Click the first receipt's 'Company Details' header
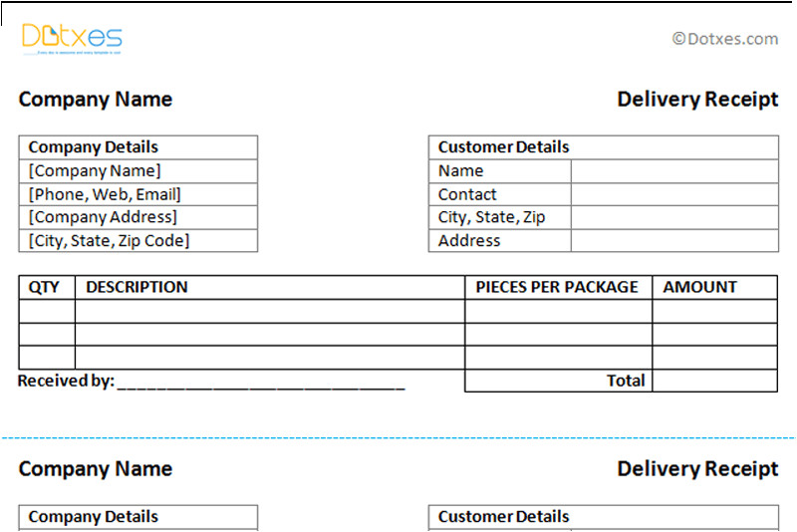797x532 pixels. point(138,147)
